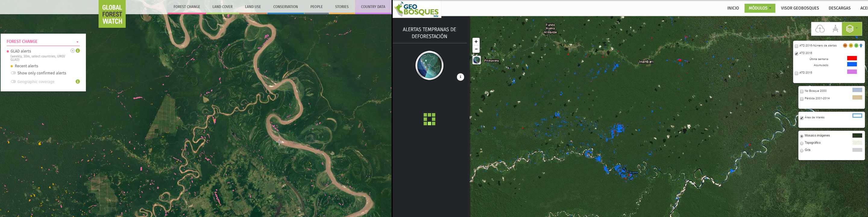The image size is (868, 217).
Task: Open the layers stack dropdown button
Action: (x=851, y=29)
